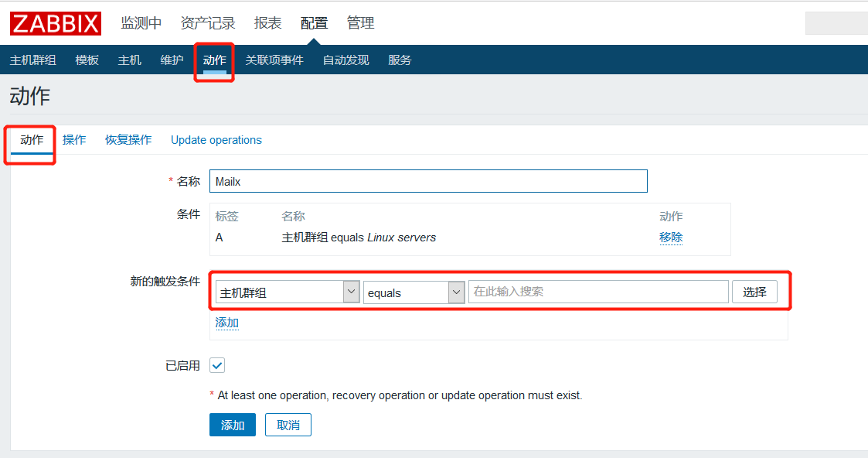
Task: Go to 服务 submenu
Action: pos(400,60)
